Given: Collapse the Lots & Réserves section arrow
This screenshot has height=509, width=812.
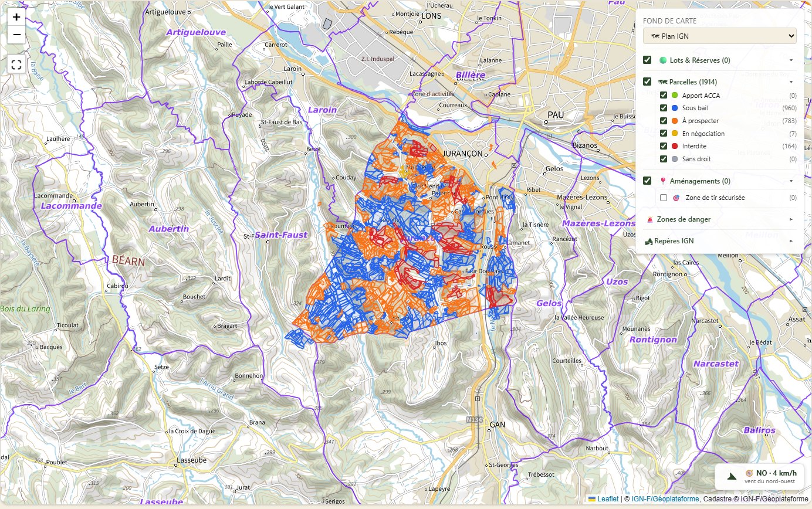Looking at the screenshot, I should click(x=791, y=60).
